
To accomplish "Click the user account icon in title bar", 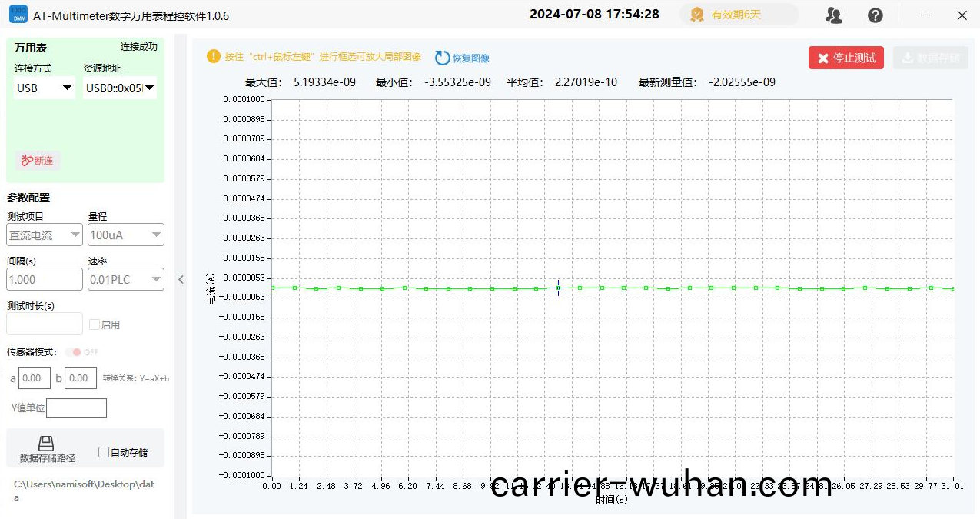I will click(x=833, y=15).
